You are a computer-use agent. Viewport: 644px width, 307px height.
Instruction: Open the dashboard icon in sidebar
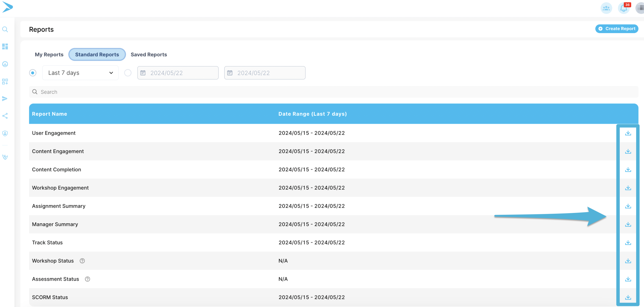(x=5, y=46)
